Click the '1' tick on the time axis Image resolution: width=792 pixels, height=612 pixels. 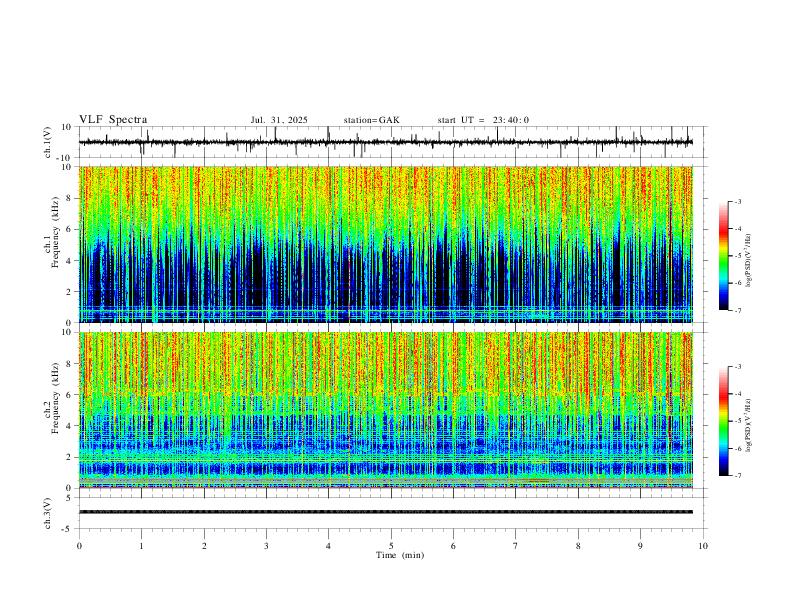click(x=141, y=546)
